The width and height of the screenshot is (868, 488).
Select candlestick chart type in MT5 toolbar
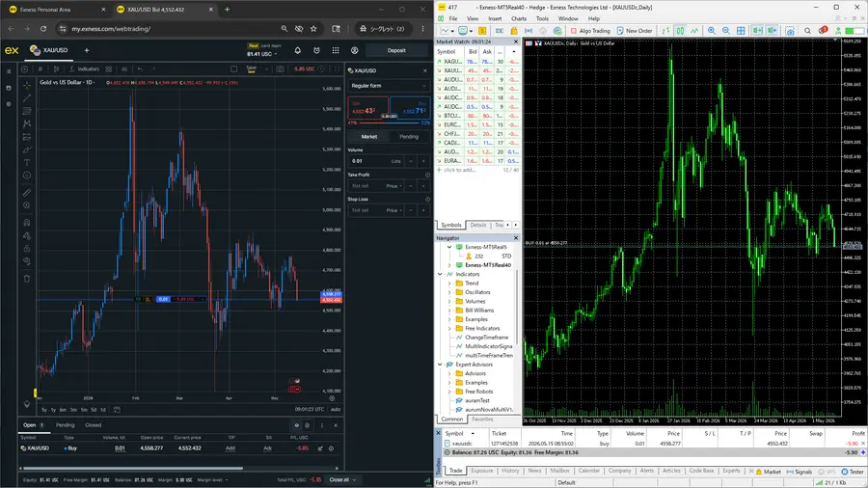[x=680, y=31]
